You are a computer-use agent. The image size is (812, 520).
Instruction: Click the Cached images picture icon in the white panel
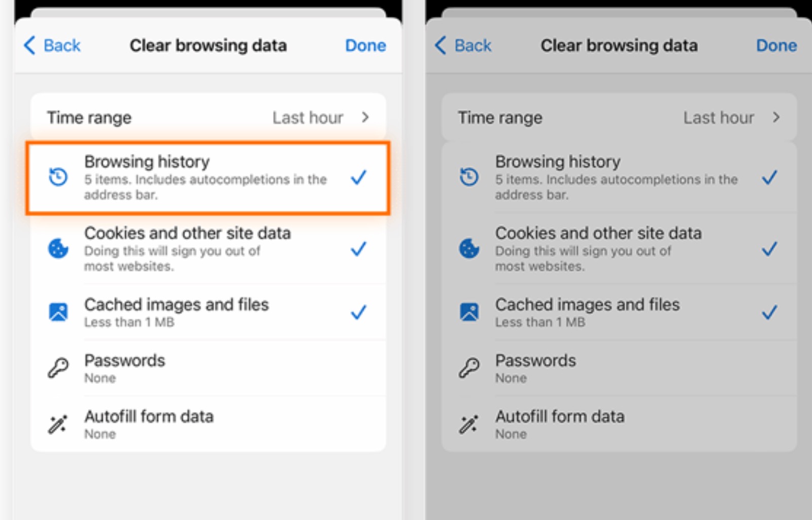click(x=58, y=312)
